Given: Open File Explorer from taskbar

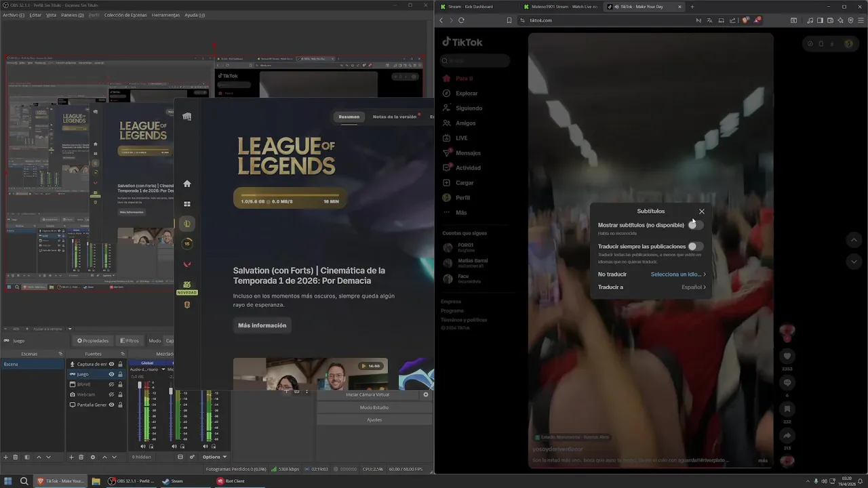Looking at the screenshot, I should (x=96, y=481).
